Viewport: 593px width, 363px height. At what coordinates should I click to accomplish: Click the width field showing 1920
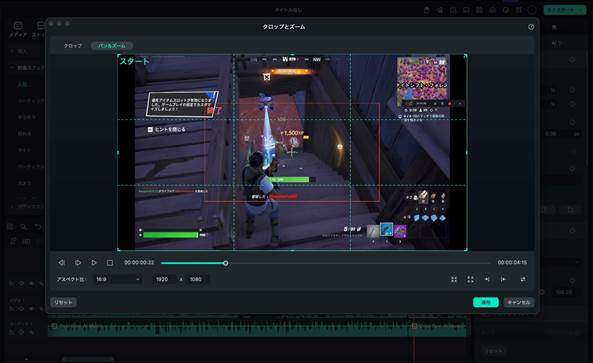[x=165, y=279]
